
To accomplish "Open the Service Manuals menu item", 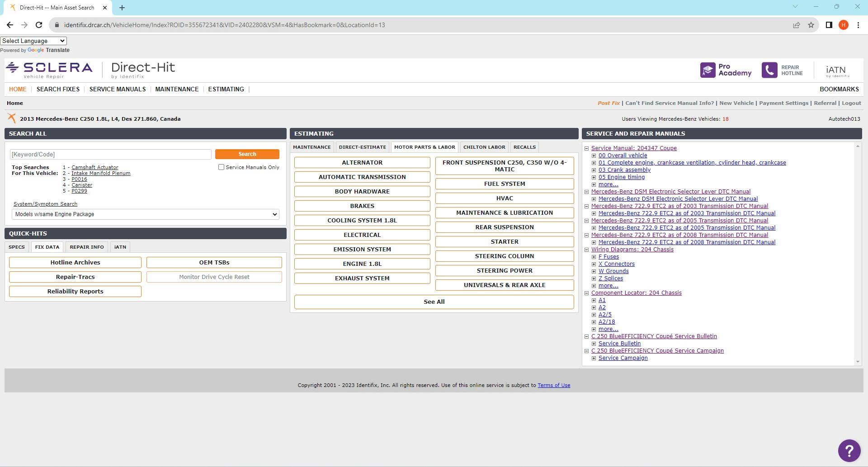I will [x=117, y=89].
